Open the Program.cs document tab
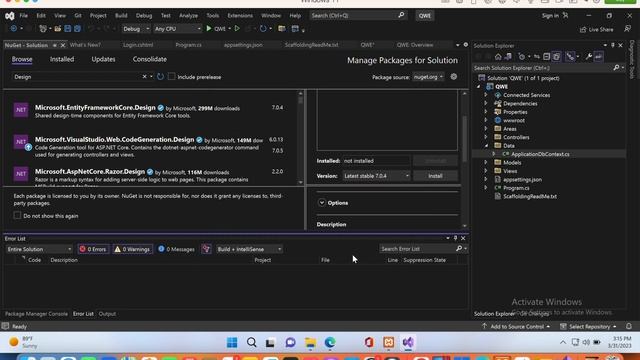Screen dimensions: 640x360 188,45
